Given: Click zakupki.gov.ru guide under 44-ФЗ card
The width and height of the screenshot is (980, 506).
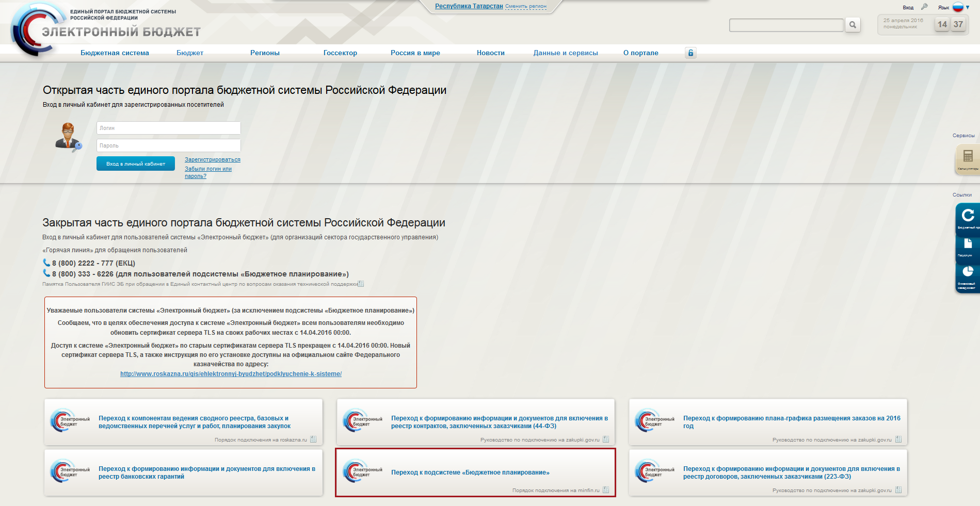Looking at the screenshot, I should [540, 440].
